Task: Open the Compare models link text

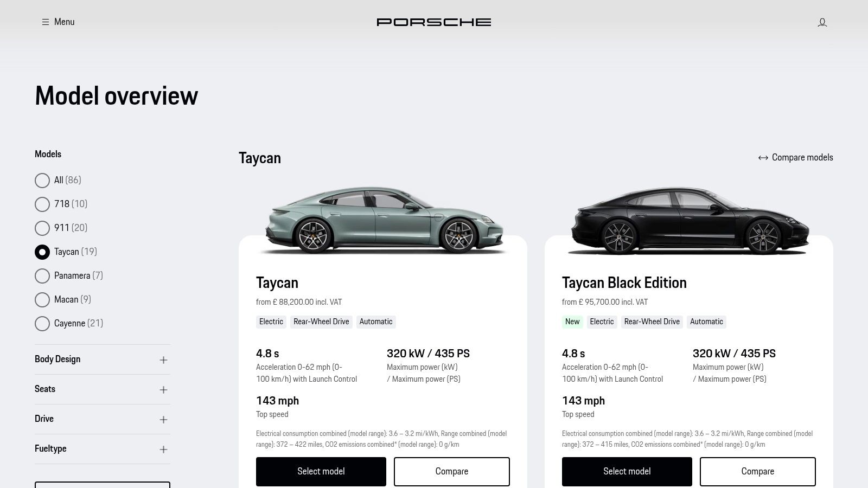Action: tap(802, 158)
